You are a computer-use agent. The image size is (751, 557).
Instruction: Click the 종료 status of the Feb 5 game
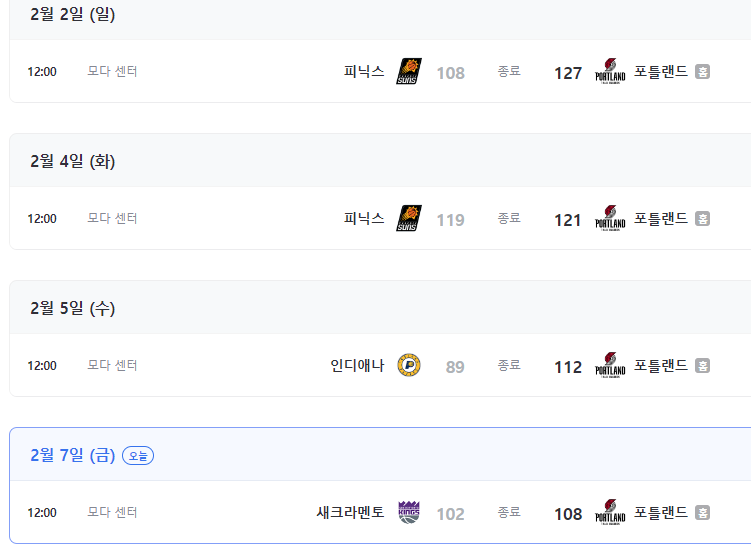coord(509,365)
